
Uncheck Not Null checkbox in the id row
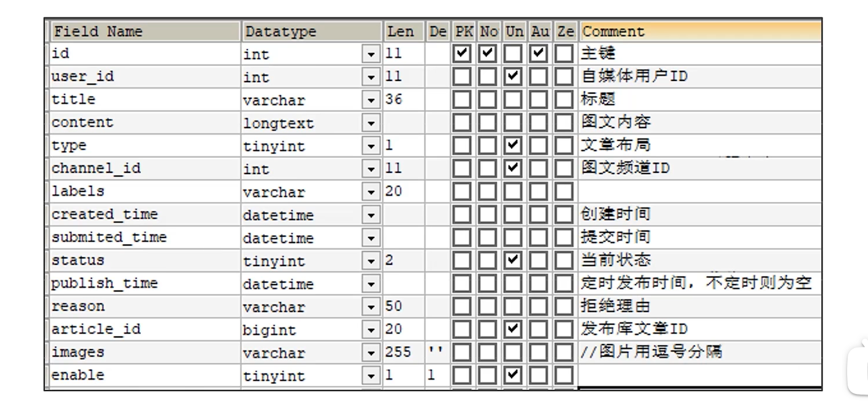pos(488,54)
